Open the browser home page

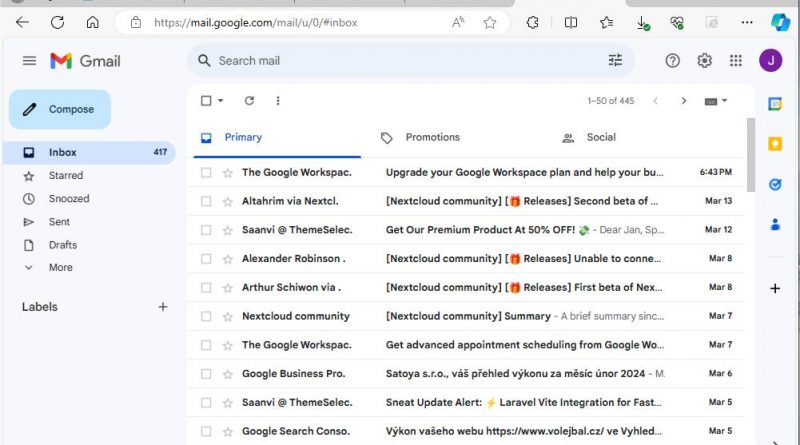[92, 22]
